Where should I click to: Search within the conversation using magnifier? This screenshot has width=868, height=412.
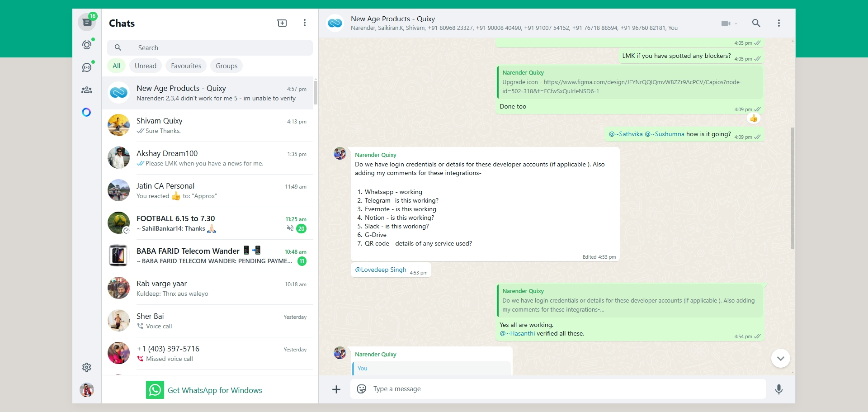click(x=756, y=23)
